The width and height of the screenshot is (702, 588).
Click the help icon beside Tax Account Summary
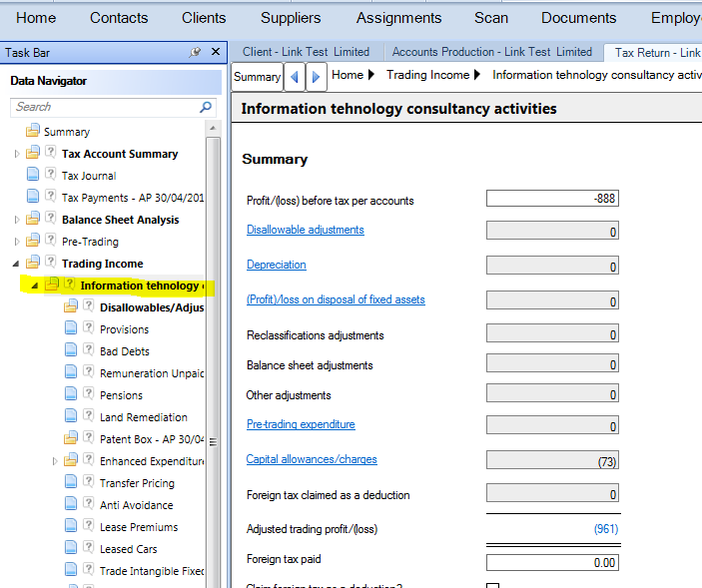tap(51, 152)
